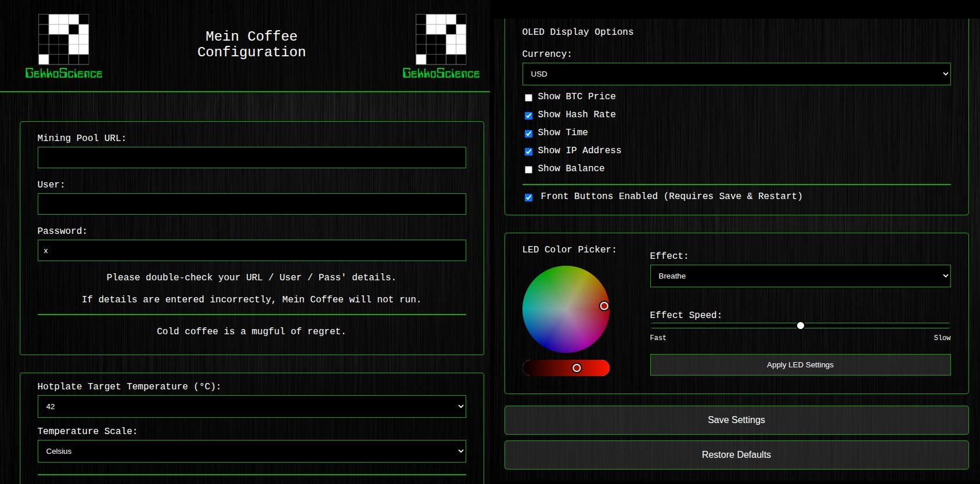Screen dimensions: 980x484
Task: Click the red brightness slider bar
Action: pyautogui.click(x=566, y=368)
